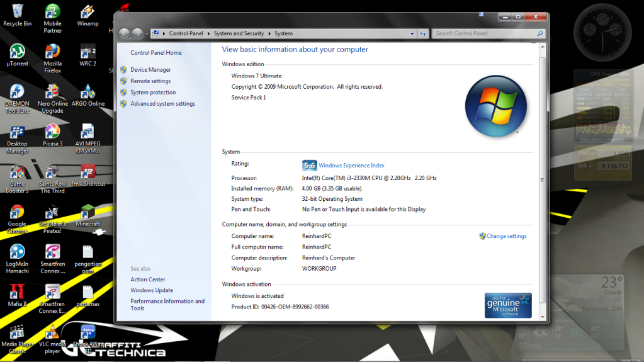Launch Smartfren Connex desktop icon
This screenshot has width=644, height=362.
tap(53, 259)
